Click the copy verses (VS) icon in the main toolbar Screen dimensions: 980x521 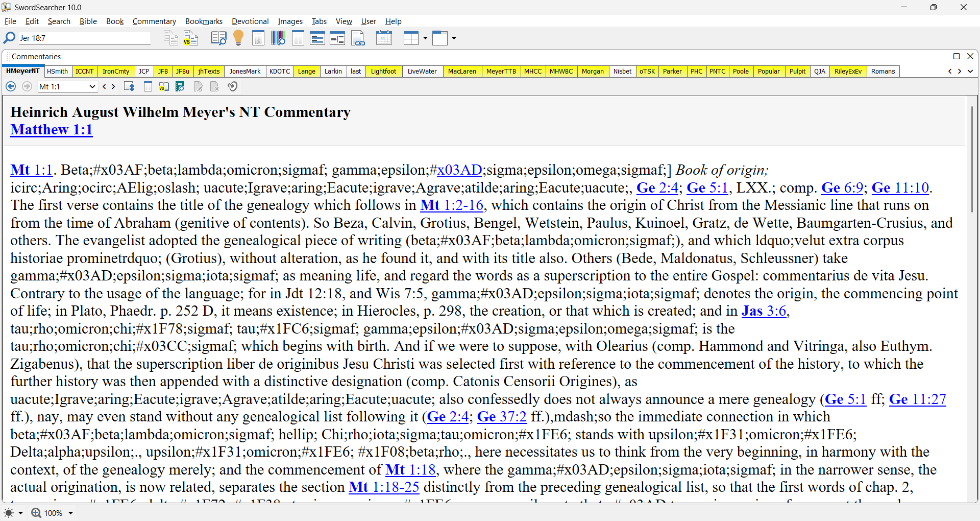pyautogui.click(x=190, y=38)
